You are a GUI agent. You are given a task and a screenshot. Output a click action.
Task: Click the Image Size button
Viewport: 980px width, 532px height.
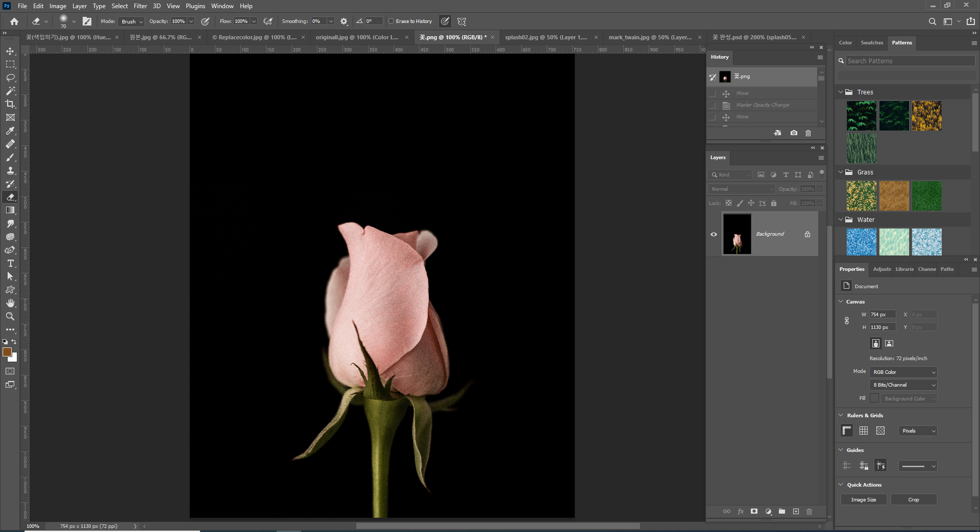coord(863,500)
